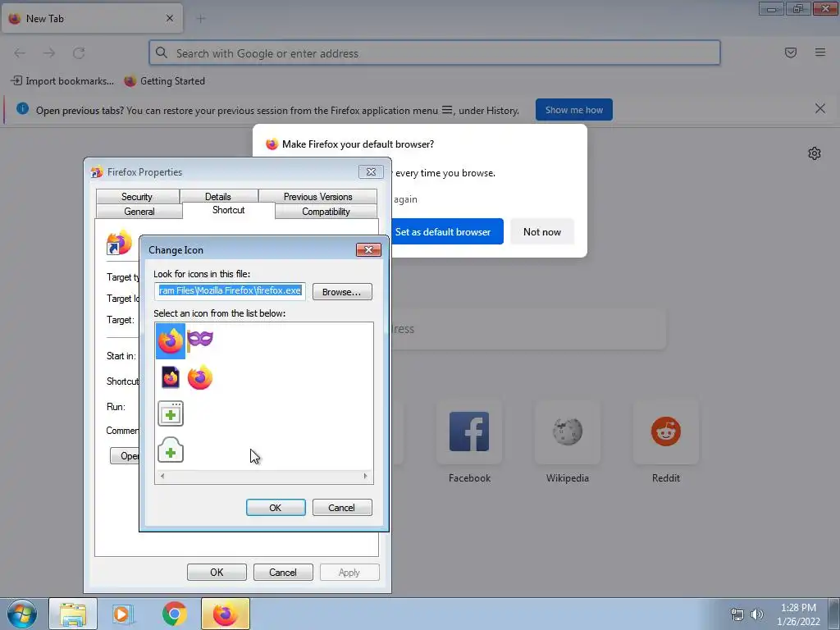Open the Save to Pocket icon
The height and width of the screenshot is (630, 840).
click(791, 52)
